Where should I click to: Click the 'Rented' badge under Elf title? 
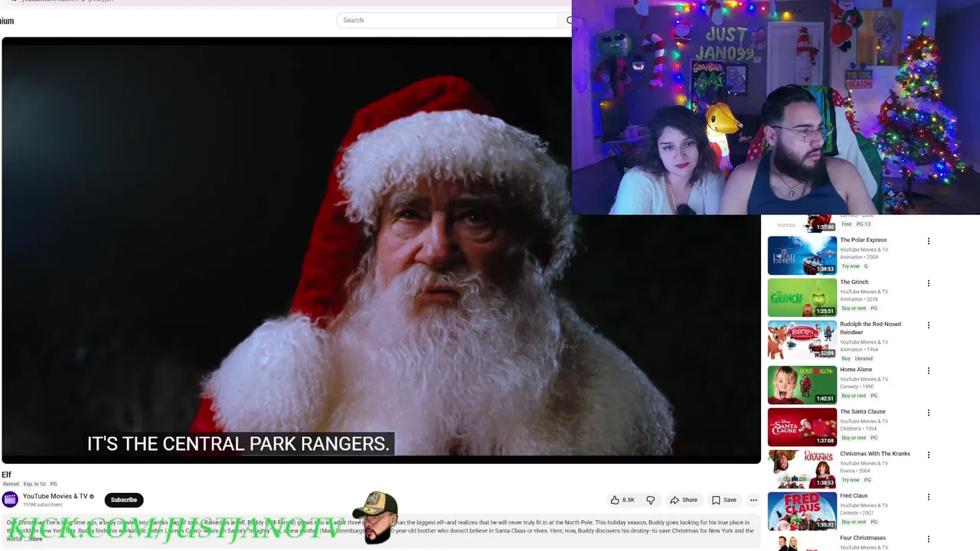[11, 484]
